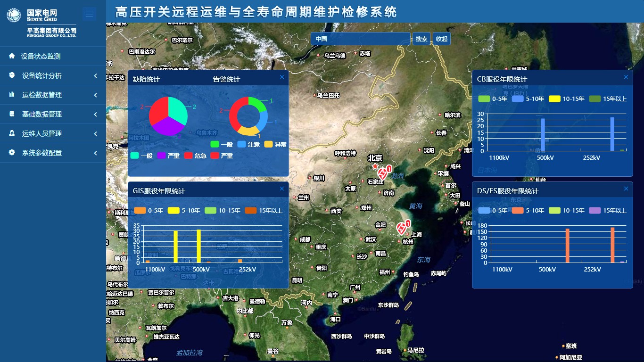Close the CB服役年限统计 panel
This screenshot has height=362, width=644.
coord(626,77)
